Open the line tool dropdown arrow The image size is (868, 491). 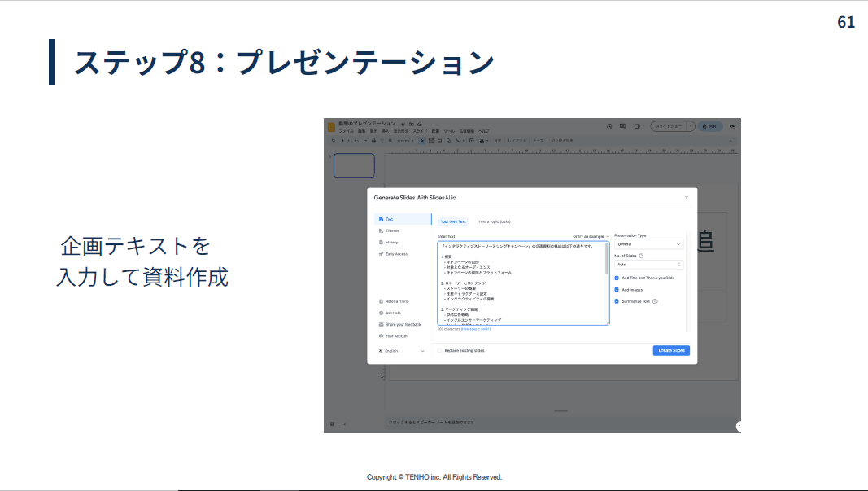pos(464,141)
